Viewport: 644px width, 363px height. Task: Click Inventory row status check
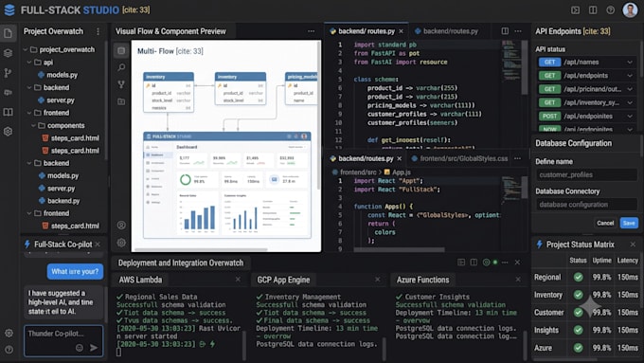(578, 295)
